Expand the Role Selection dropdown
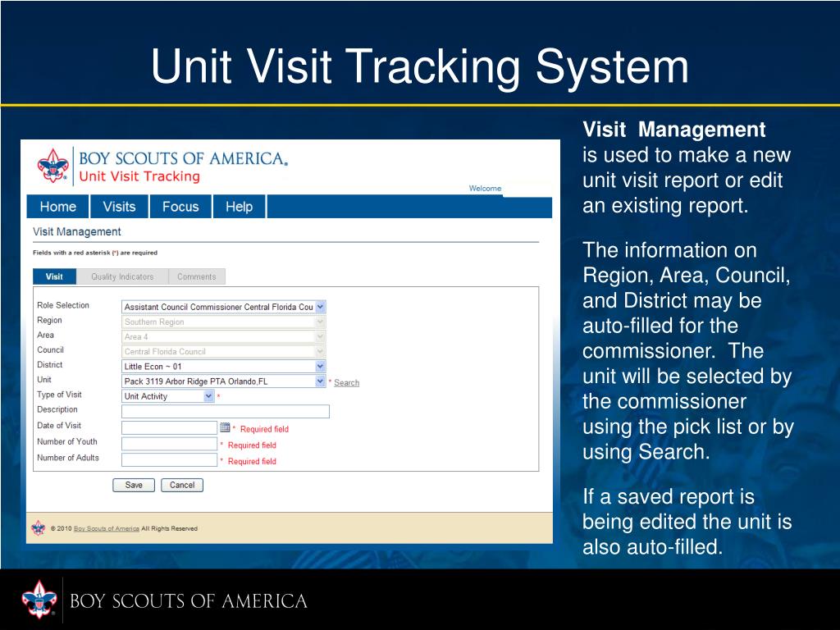The height and width of the screenshot is (630, 840). click(x=320, y=307)
